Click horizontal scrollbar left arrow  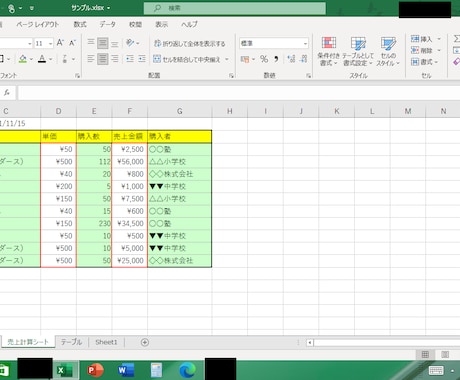coord(310,342)
